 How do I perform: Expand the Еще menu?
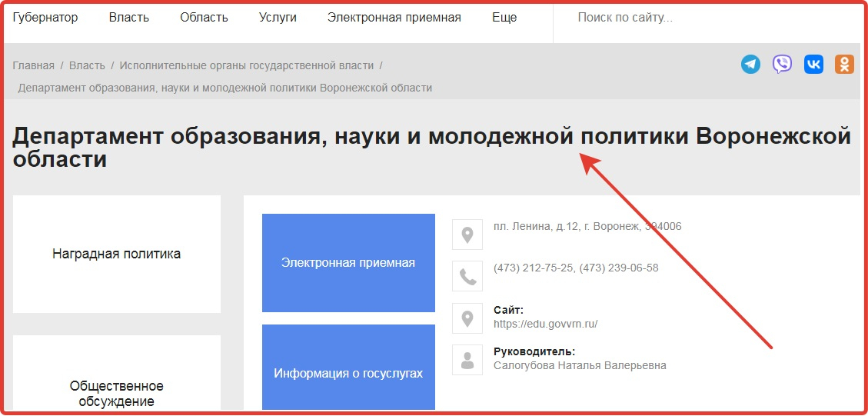[504, 18]
